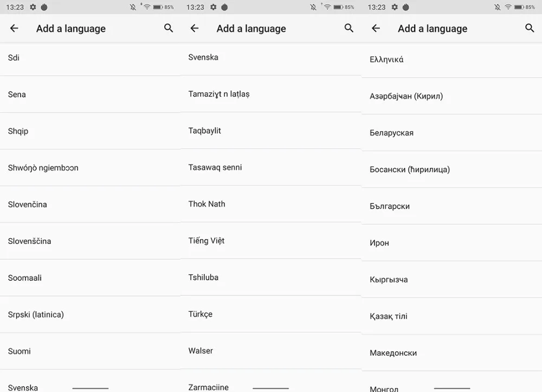The width and height of the screenshot is (542, 392).
Task: Tap the settings gear in right status bar
Action: click(x=395, y=7)
